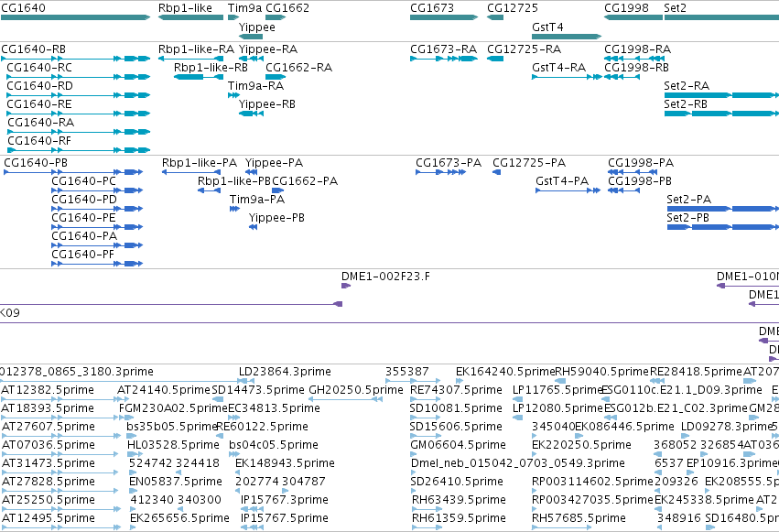
Task: Select transcript CG1640-RB
Action: [x=75, y=59]
